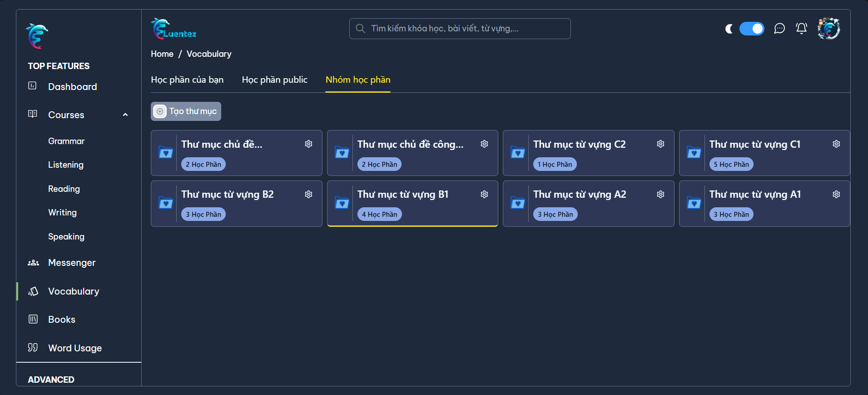Open settings gear for Thư mục từ vựng C2
The height and width of the screenshot is (395, 868).
[x=660, y=144]
